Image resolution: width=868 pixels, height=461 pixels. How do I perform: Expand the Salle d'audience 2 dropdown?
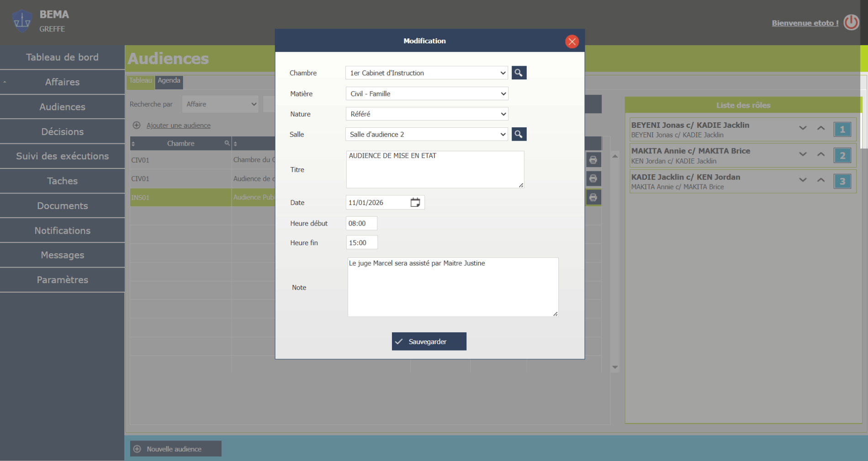coord(426,135)
